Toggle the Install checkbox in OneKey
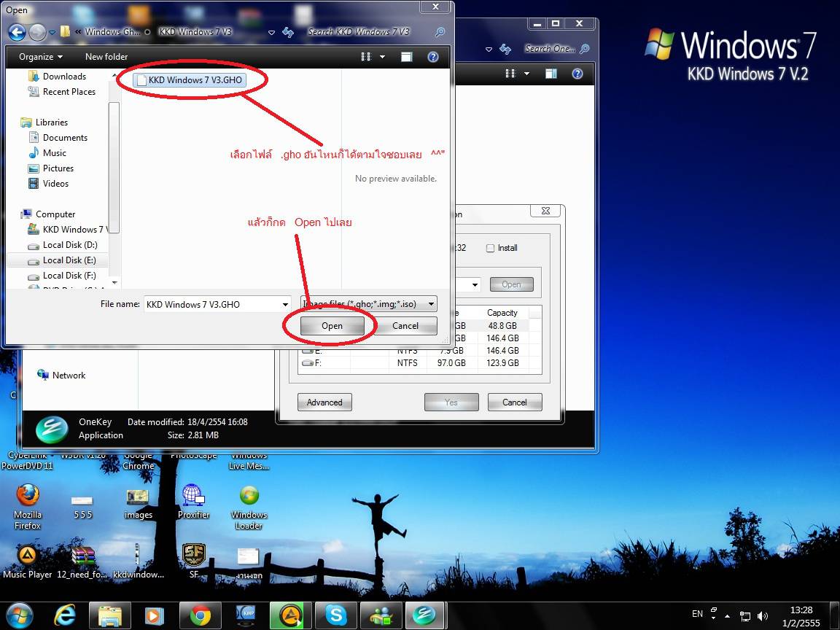This screenshot has height=630, width=840. [490, 248]
